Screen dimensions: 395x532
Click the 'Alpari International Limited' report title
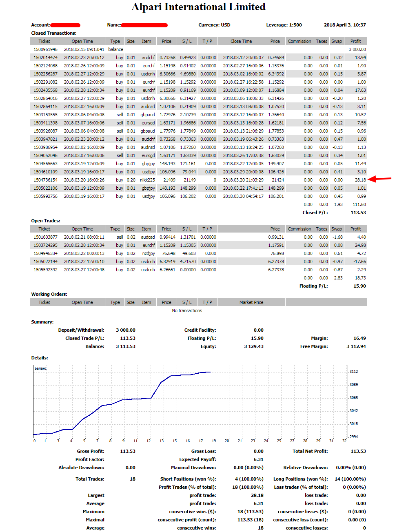pos(198,7)
